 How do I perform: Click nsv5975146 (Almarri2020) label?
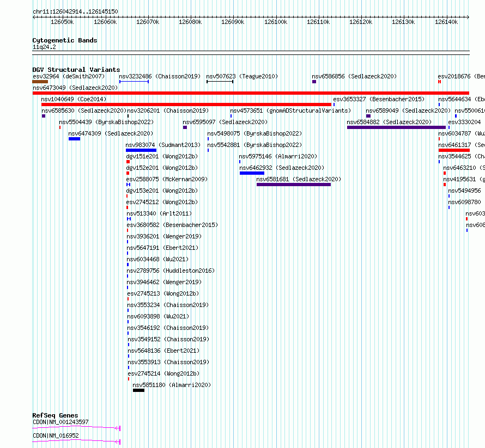coord(278,156)
